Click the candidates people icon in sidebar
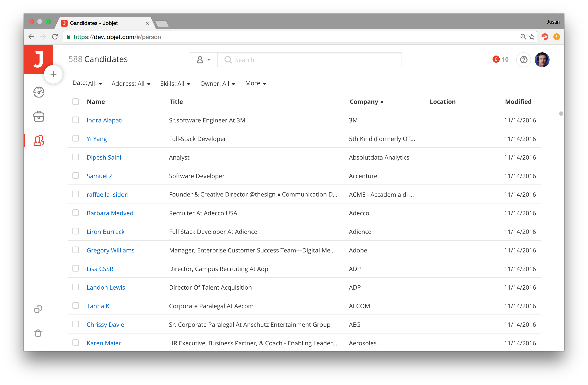Screen dimensions: 588x385 click(x=39, y=141)
